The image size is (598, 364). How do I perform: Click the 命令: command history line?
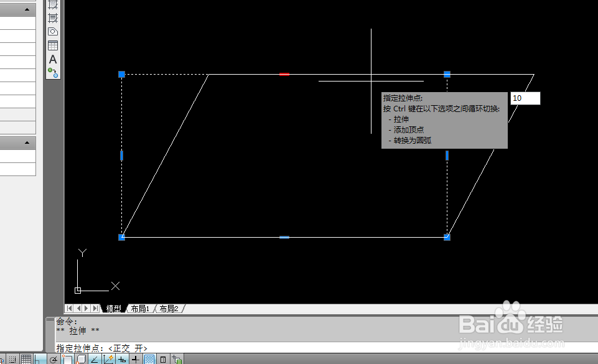[x=67, y=322]
